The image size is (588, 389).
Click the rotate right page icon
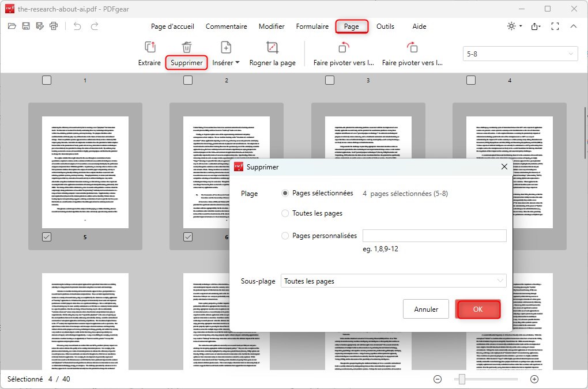coord(413,47)
